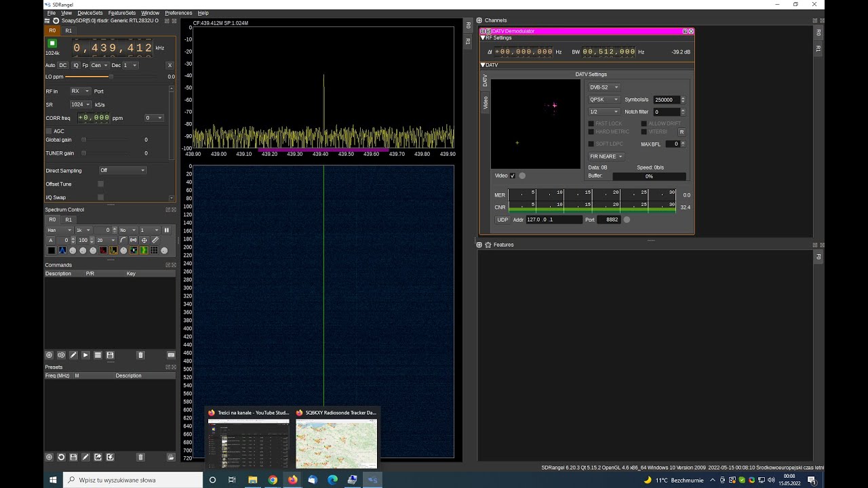The height and width of the screenshot is (488, 868).
Task: Open File Explorer from the taskbar
Action: tap(252, 480)
